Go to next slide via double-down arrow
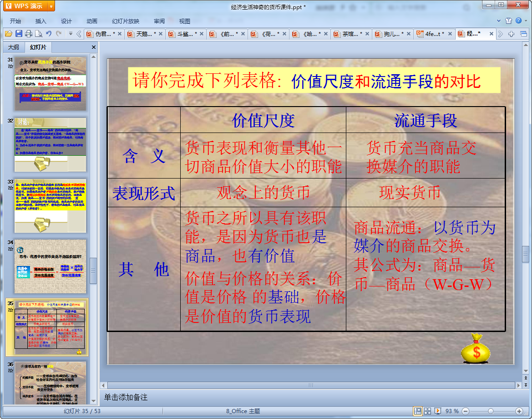The width and height of the screenshot is (532, 419). coord(526,385)
